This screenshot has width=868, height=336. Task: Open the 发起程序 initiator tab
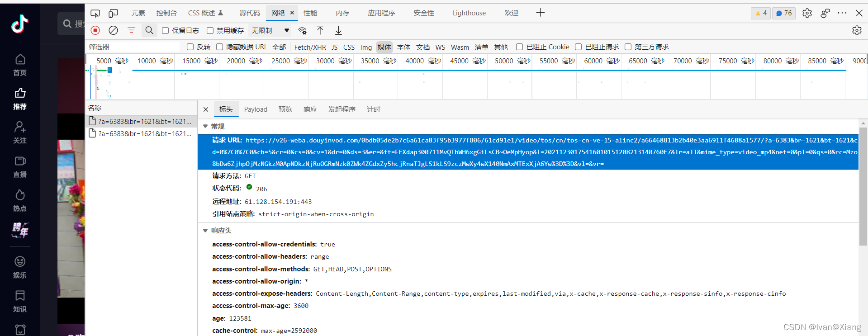(x=342, y=109)
